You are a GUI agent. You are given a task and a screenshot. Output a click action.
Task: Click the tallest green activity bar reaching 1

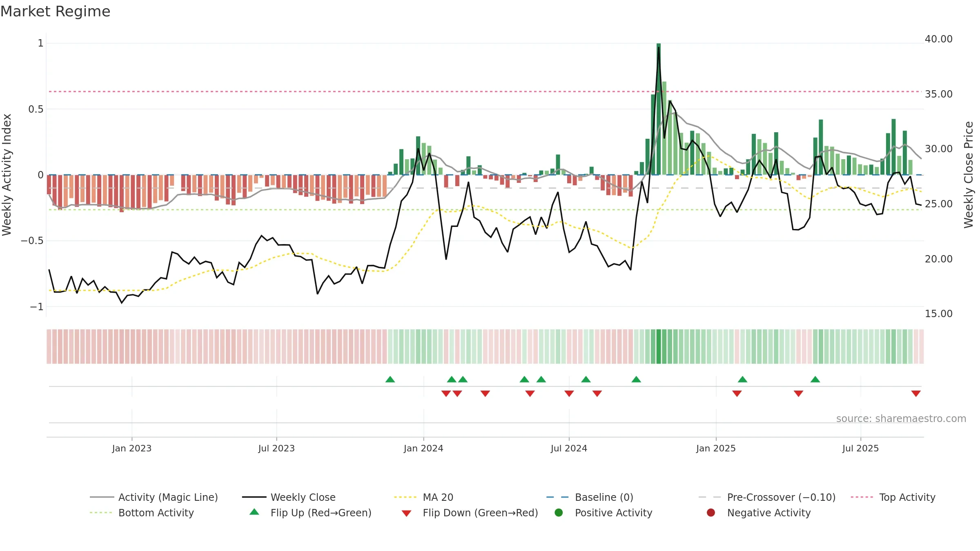pos(659,109)
